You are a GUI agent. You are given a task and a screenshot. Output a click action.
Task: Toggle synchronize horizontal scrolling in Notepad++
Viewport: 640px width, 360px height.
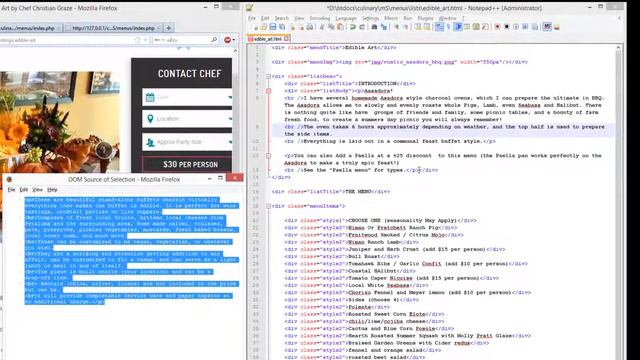click(427, 27)
